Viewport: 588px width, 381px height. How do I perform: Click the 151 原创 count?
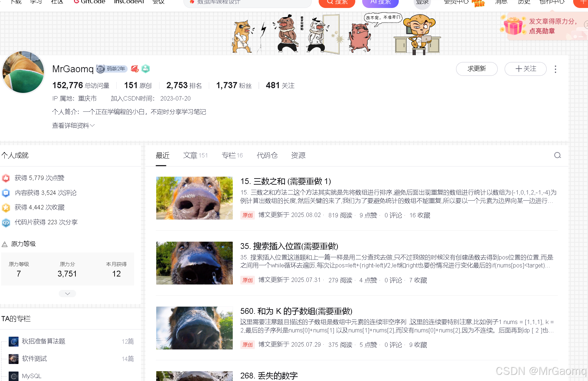(x=138, y=86)
